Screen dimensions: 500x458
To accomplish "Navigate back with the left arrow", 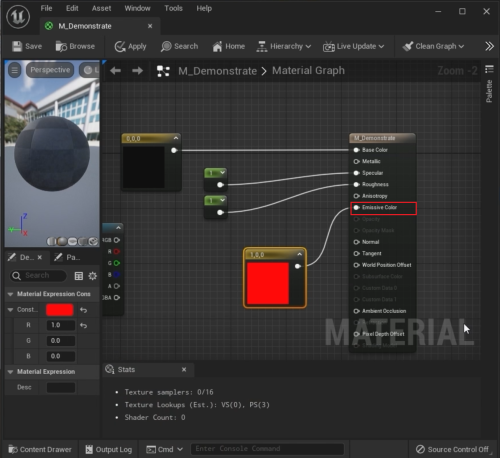I will [x=115, y=71].
